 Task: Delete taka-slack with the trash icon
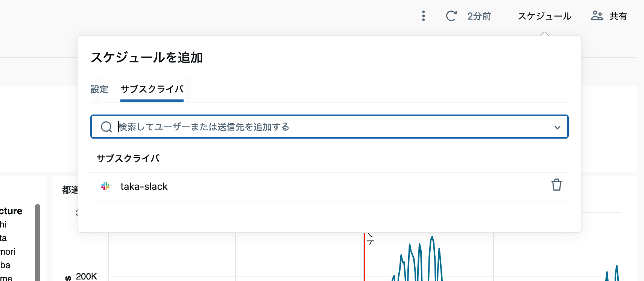click(x=557, y=185)
